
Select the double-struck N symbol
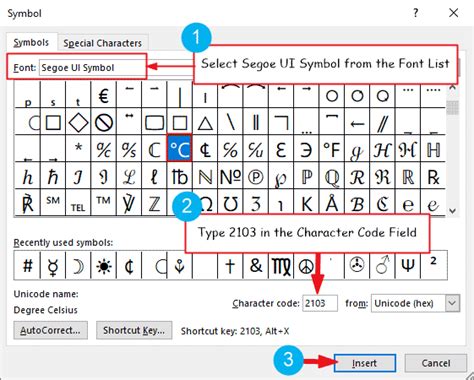point(205,176)
